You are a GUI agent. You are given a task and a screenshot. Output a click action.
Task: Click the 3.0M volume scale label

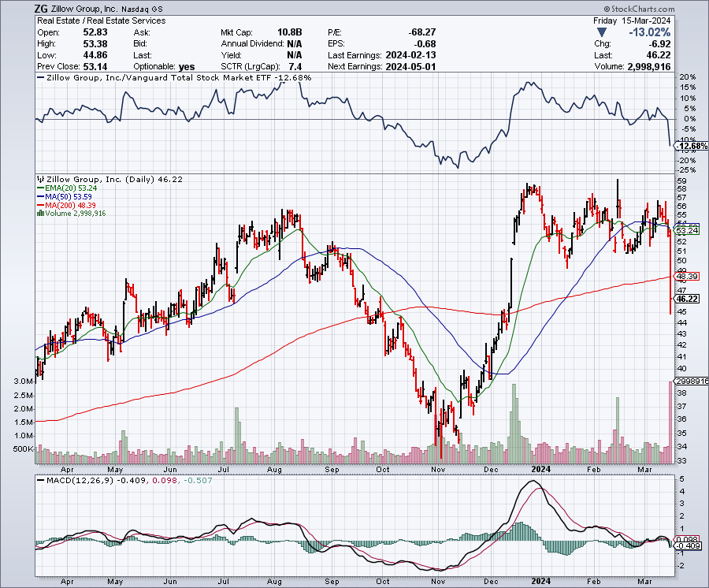[x=24, y=381]
